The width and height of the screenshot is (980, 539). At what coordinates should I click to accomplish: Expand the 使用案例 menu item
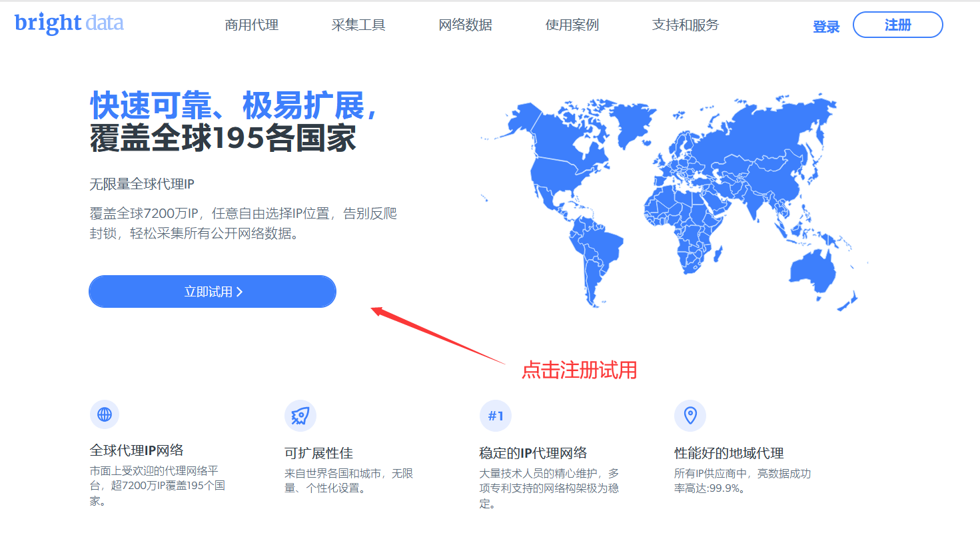[571, 25]
